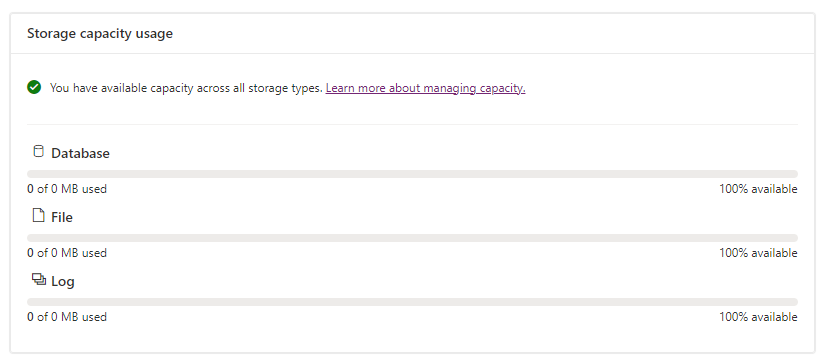Open Learn more about managing capacity link
The width and height of the screenshot is (825, 364).
425,88
